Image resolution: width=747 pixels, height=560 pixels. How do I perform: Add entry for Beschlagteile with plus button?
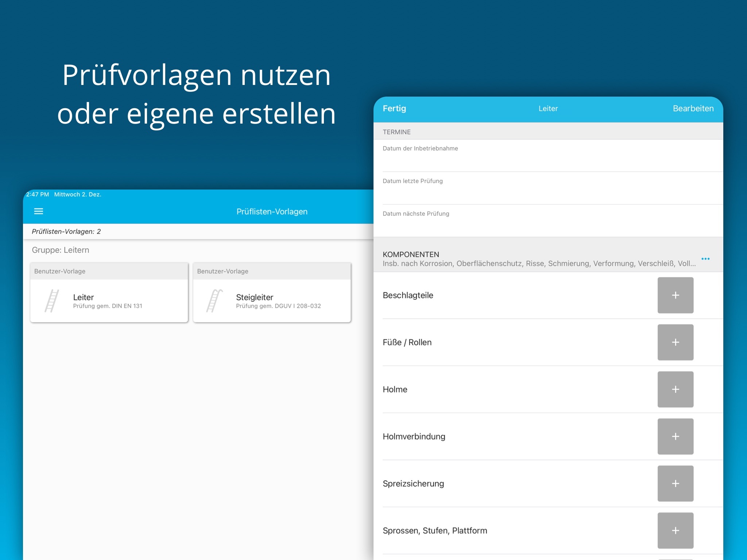(x=676, y=295)
